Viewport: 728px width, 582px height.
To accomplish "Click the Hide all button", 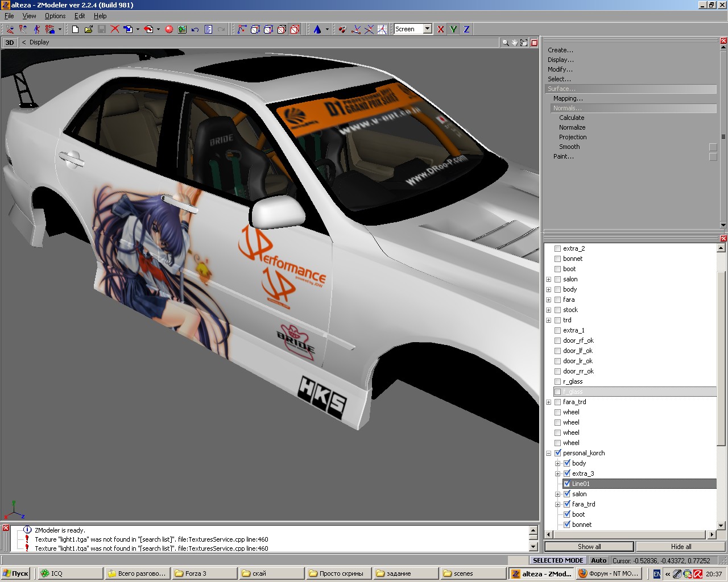I will [x=681, y=547].
